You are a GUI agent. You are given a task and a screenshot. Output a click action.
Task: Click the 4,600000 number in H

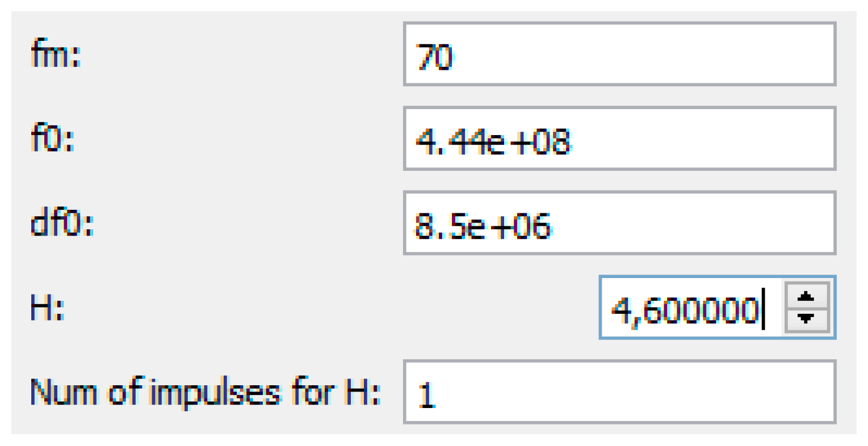click(x=685, y=310)
